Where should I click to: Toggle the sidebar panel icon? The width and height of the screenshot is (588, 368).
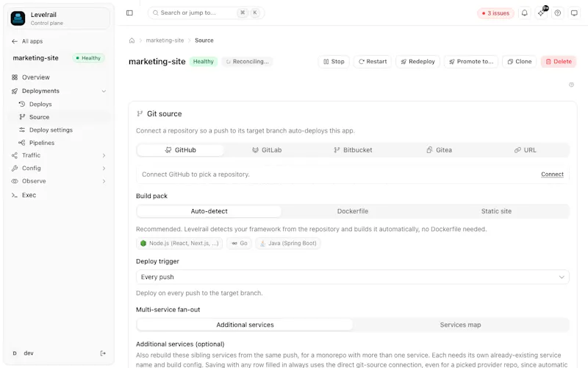(129, 13)
